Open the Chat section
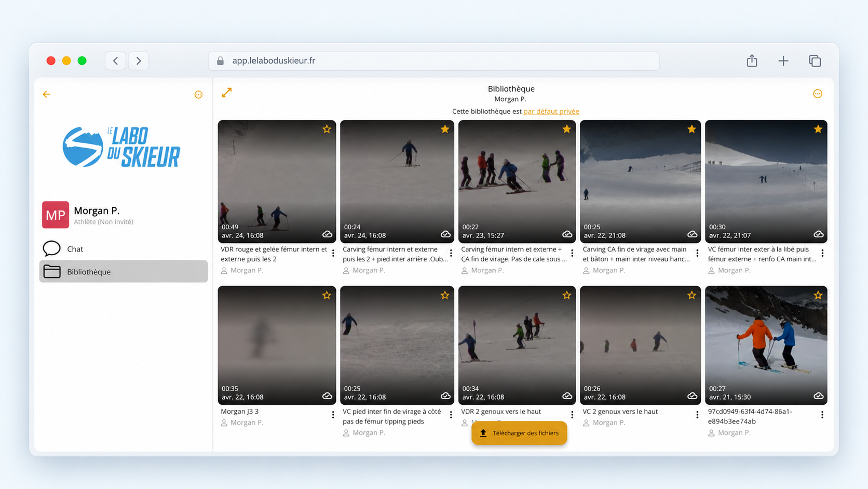Viewport: 868px width, 489px height. coord(124,249)
